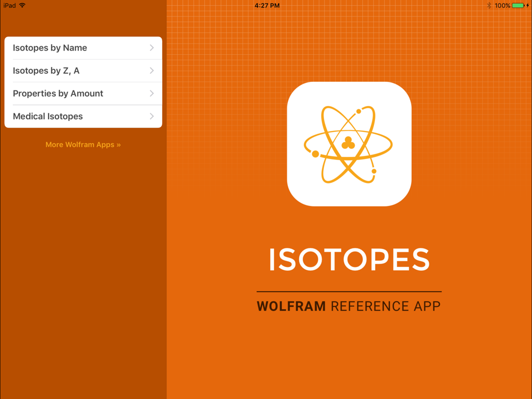
Task: Tap the 100% battery percentage
Action: coord(502,5)
